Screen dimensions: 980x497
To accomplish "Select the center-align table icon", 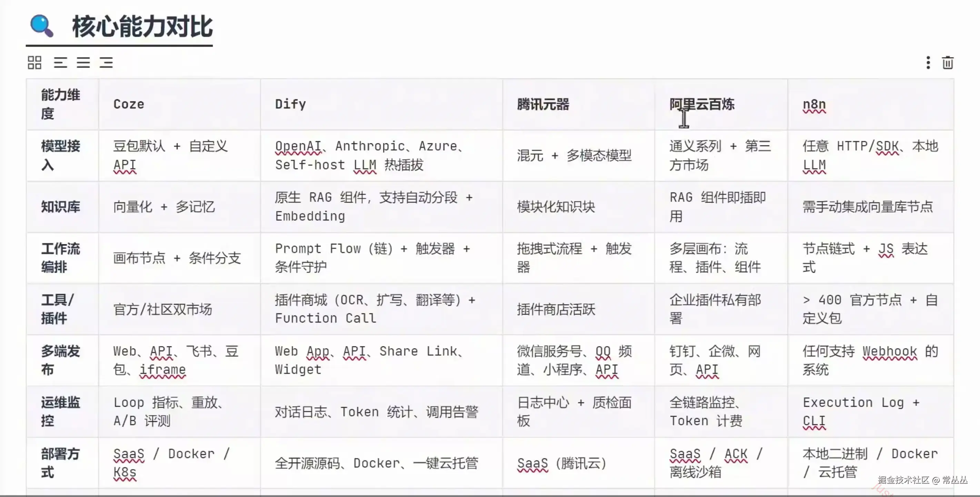I will [x=83, y=63].
